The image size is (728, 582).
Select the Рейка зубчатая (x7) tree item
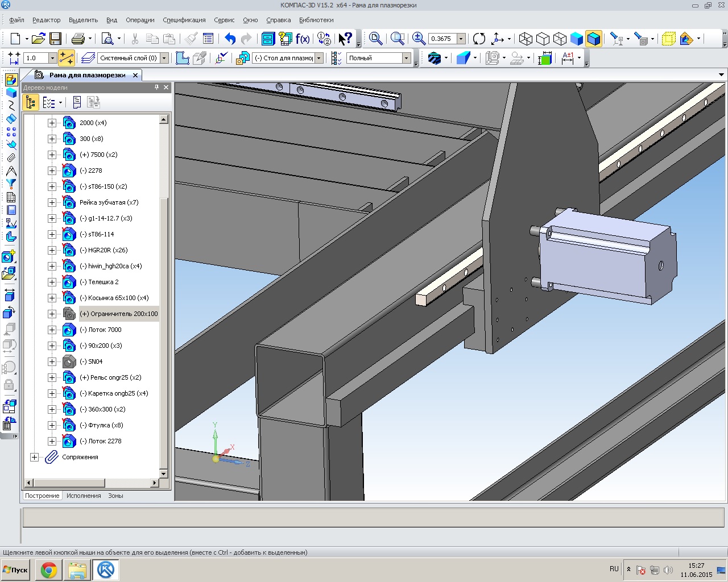click(x=109, y=202)
